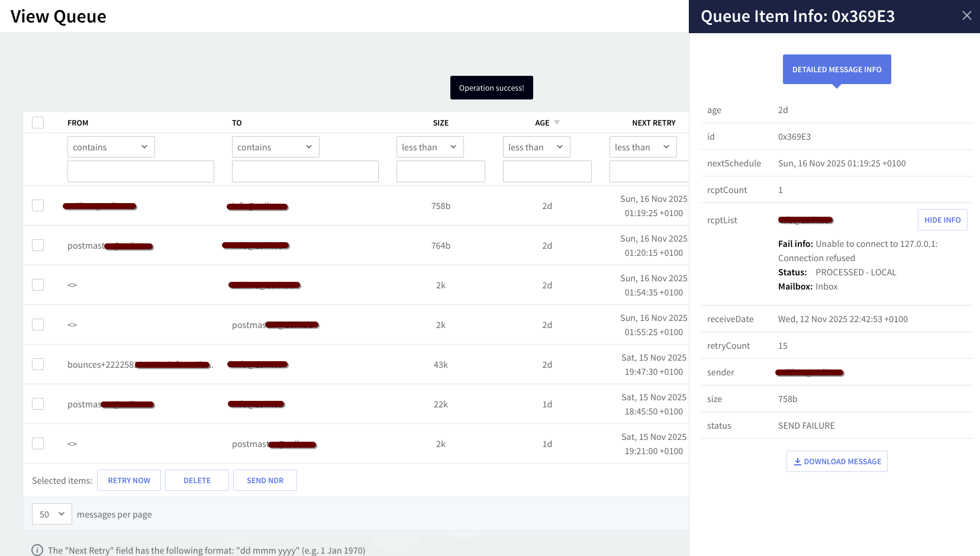Download the message via DOWNLOAD MESSAGE

point(836,461)
